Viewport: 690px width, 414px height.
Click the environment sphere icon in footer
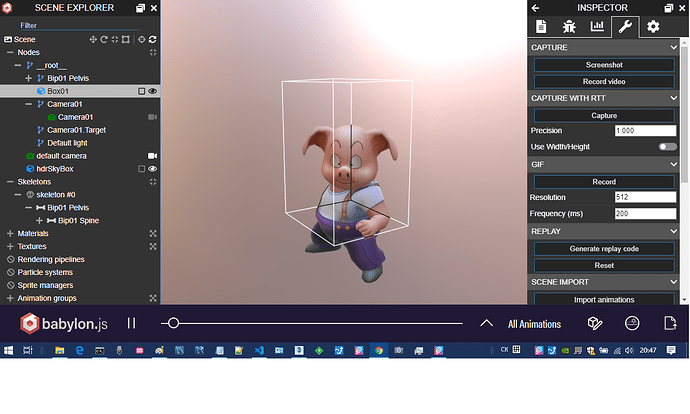point(632,324)
